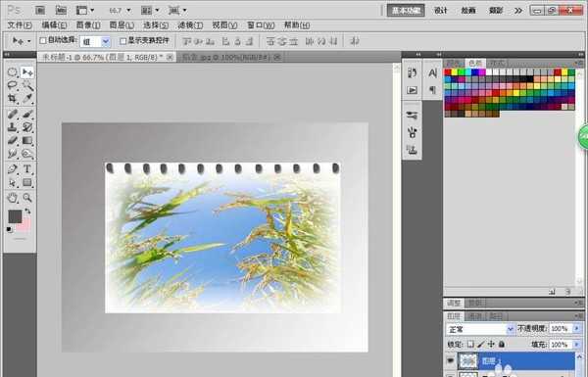Image resolution: width=588 pixels, height=377 pixels.
Task: Select the Gradient tool
Action: [x=27, y=141]
